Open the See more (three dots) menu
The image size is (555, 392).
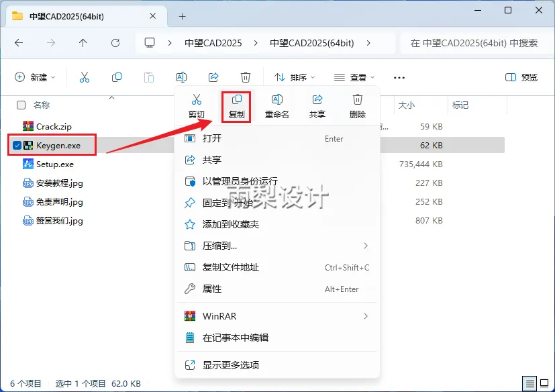click(x=399, y=78)
